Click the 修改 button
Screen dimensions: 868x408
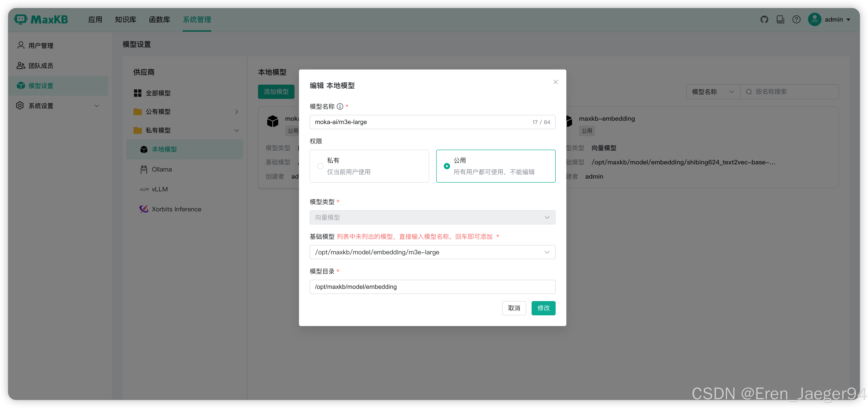pyautogui.click(x=543, y=308)
